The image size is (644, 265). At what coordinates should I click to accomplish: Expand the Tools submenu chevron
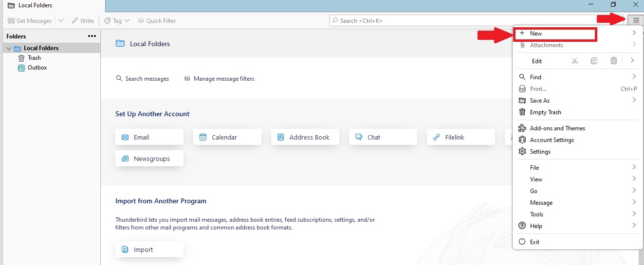pos(634,214)
